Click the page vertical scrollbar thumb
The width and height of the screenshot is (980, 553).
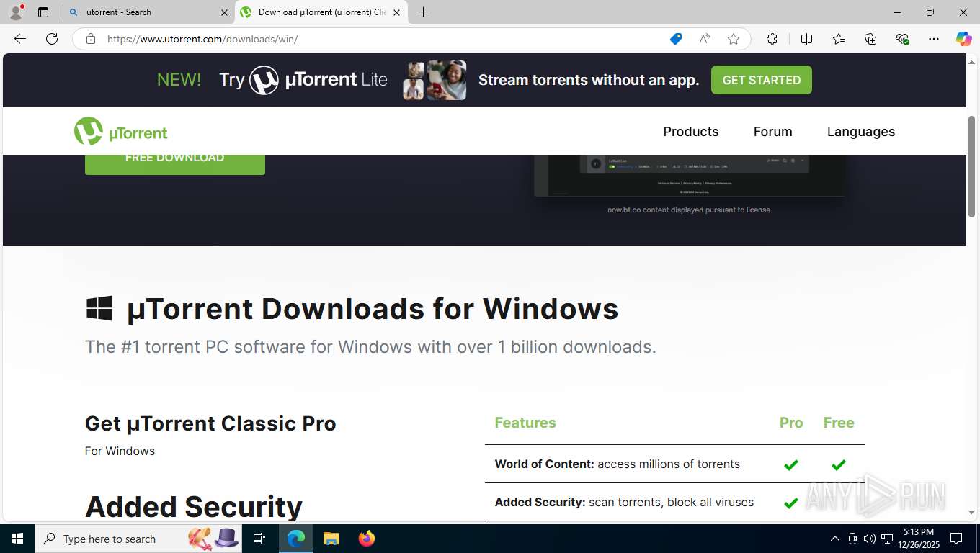point(971,166)
